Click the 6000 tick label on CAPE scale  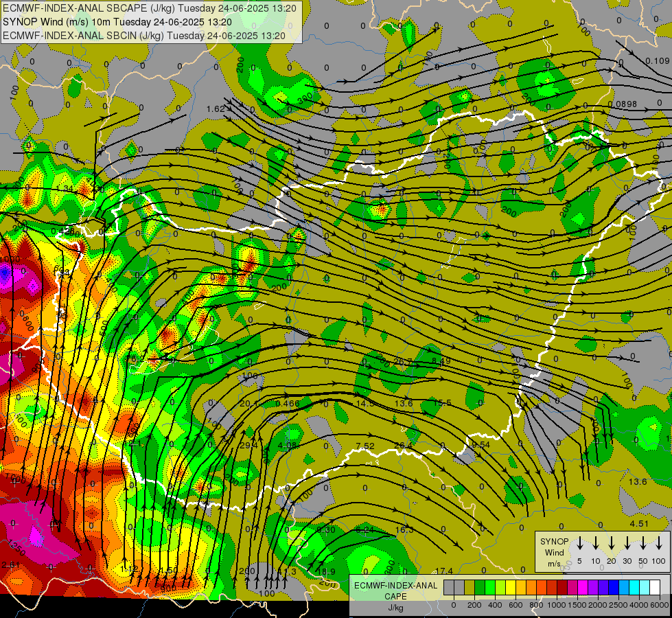660,605
